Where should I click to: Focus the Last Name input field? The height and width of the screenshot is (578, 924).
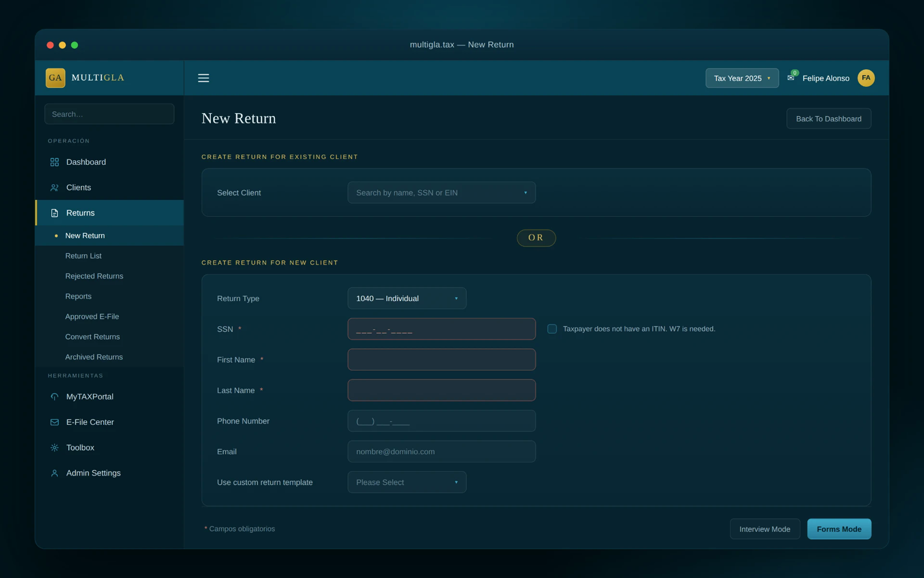(x=442, y=390)
